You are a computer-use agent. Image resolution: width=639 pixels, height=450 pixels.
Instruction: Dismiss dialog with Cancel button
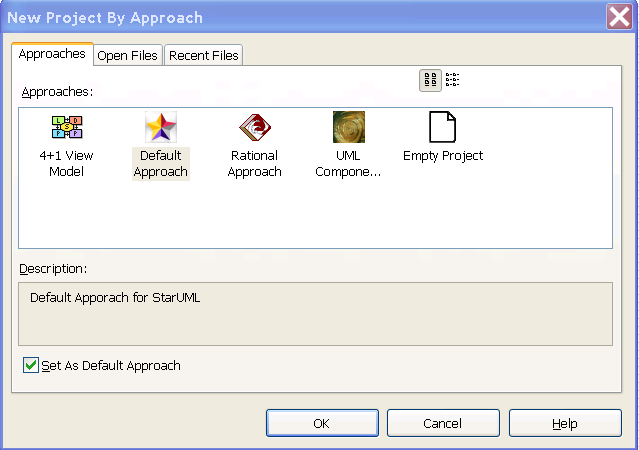click(x=443, y=423)
